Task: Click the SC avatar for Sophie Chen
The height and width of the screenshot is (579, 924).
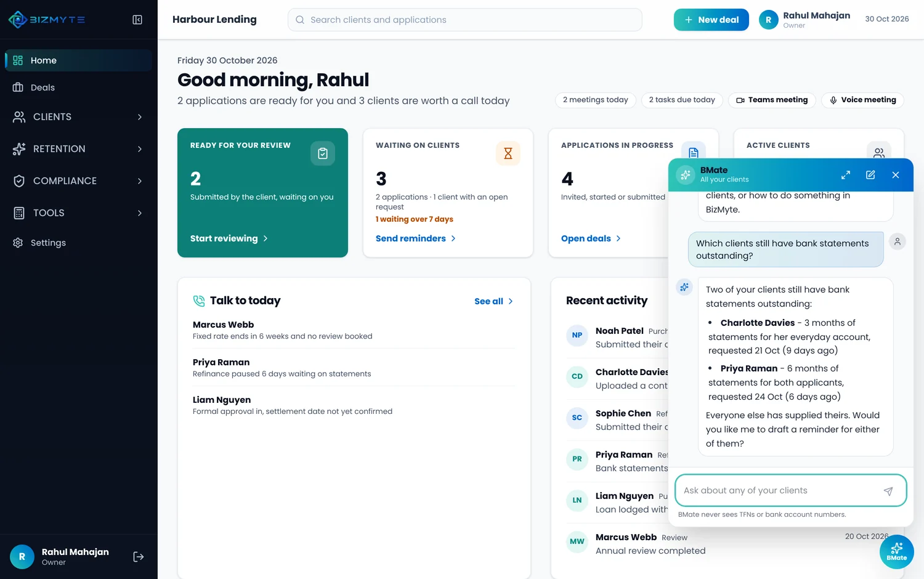Action: [577, 418]
